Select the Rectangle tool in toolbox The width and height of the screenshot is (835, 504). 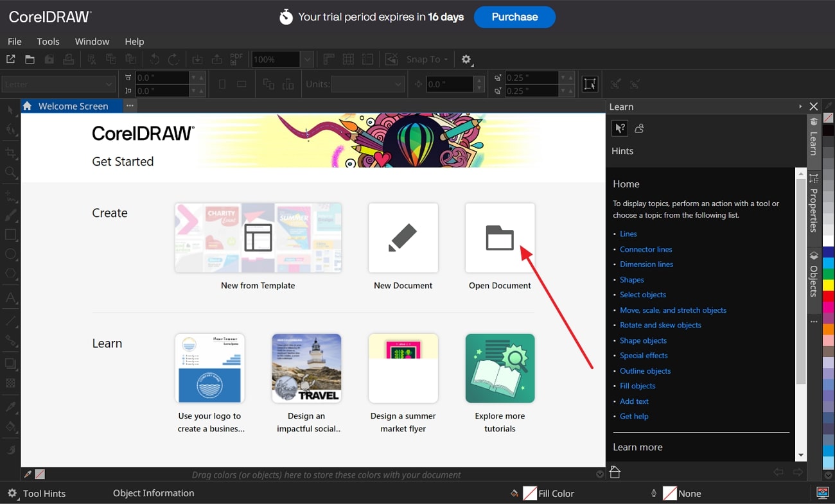[x=10, y=235]
